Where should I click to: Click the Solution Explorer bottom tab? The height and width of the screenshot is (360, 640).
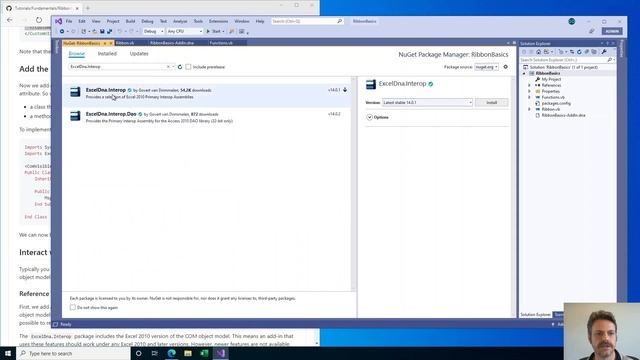point(535,315)
